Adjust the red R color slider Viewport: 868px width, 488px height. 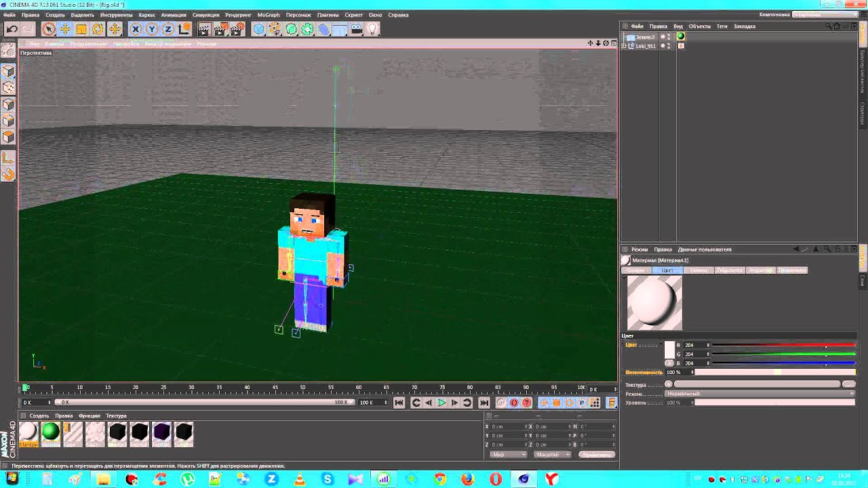pos(783,346)
